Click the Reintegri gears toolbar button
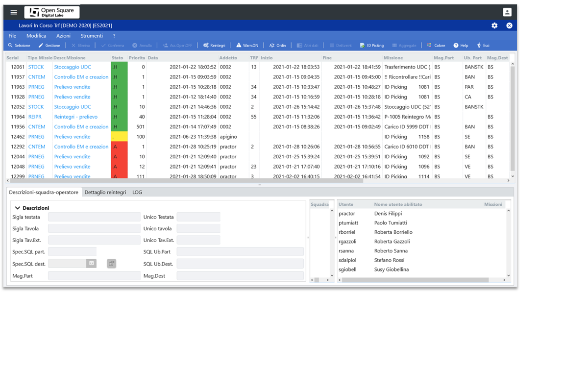The image size is (588, 392). (x=215, y=46)
